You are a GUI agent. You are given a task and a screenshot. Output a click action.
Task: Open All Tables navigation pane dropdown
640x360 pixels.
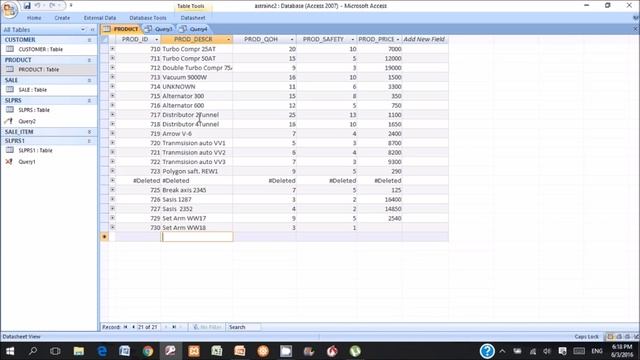click(x=83, y=30)
